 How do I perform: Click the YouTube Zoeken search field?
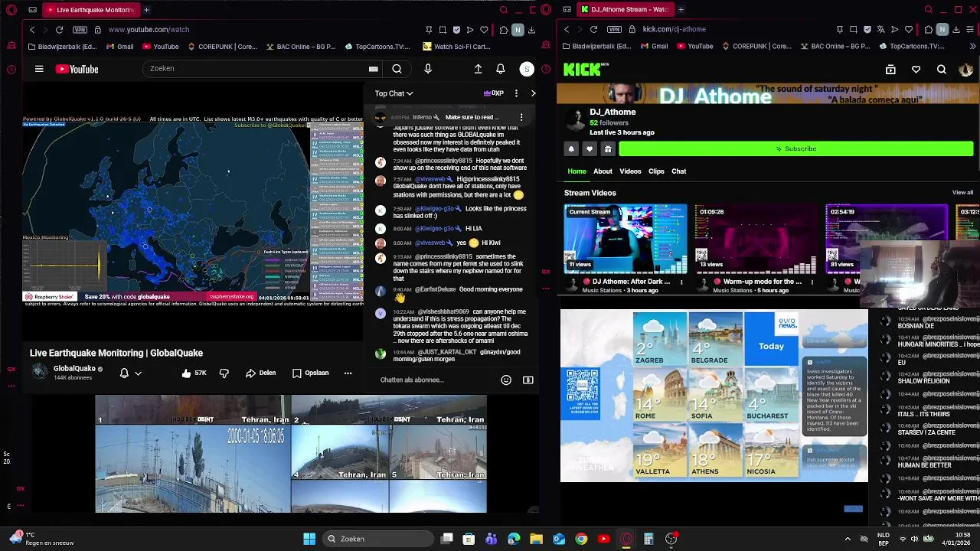pos(256,69)
